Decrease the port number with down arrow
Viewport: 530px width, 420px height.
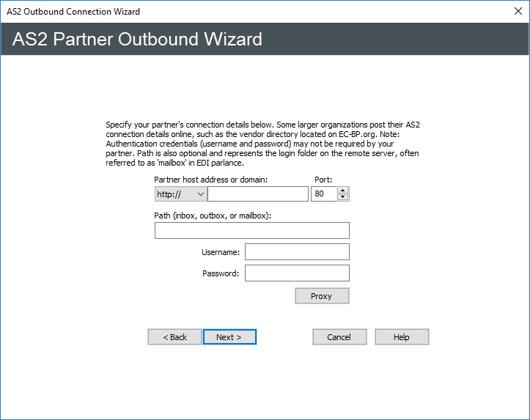(343, 198)
